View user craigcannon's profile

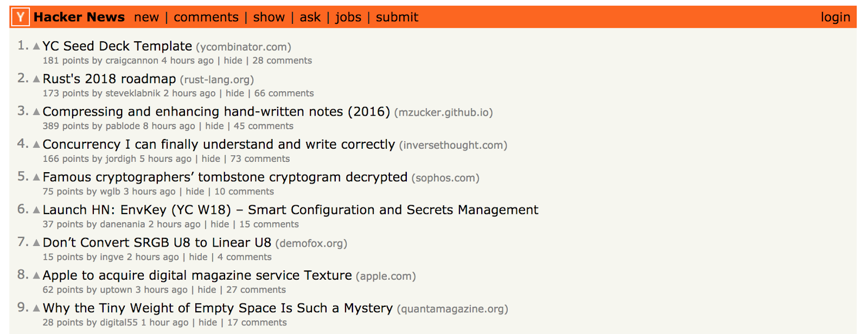pos(132,61)
